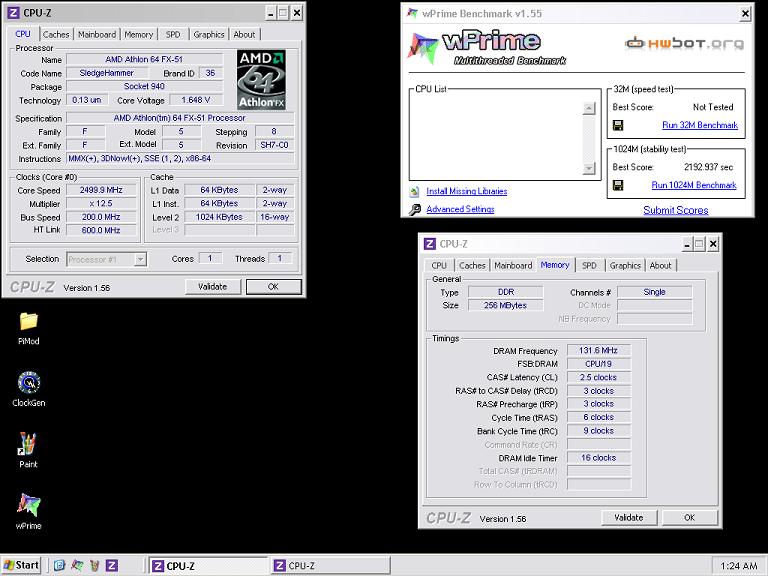
Task: Click the processor Name field AMD Athlon 64 FX-51
Action: (x=144, y=59)
